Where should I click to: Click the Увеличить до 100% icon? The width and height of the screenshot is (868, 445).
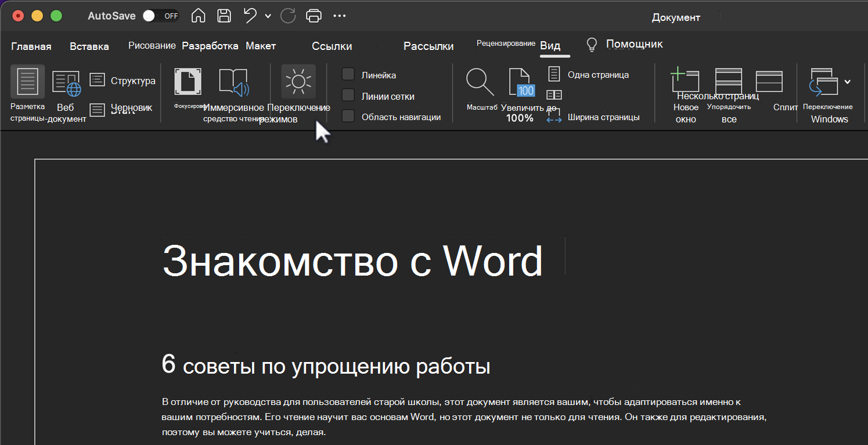(521, 82)
